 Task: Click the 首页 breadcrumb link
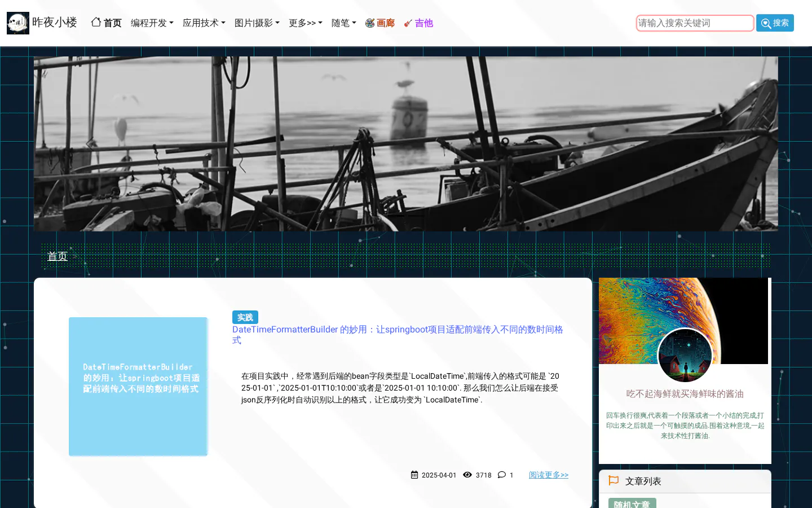click(58, 256)
